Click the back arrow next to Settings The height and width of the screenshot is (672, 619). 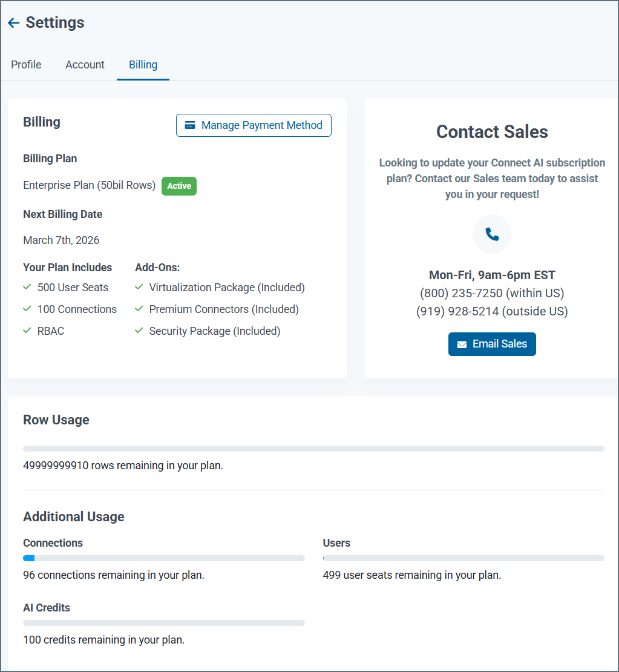[x=13, y=22]
